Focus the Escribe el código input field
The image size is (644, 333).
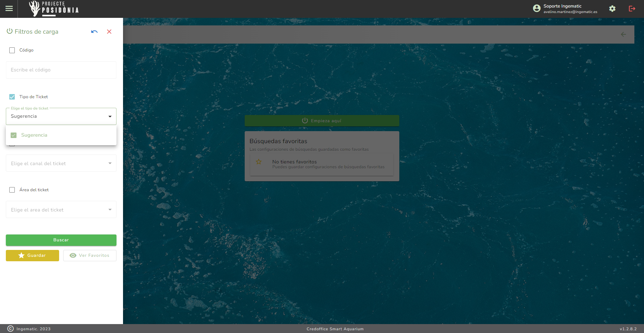point(61,70)
